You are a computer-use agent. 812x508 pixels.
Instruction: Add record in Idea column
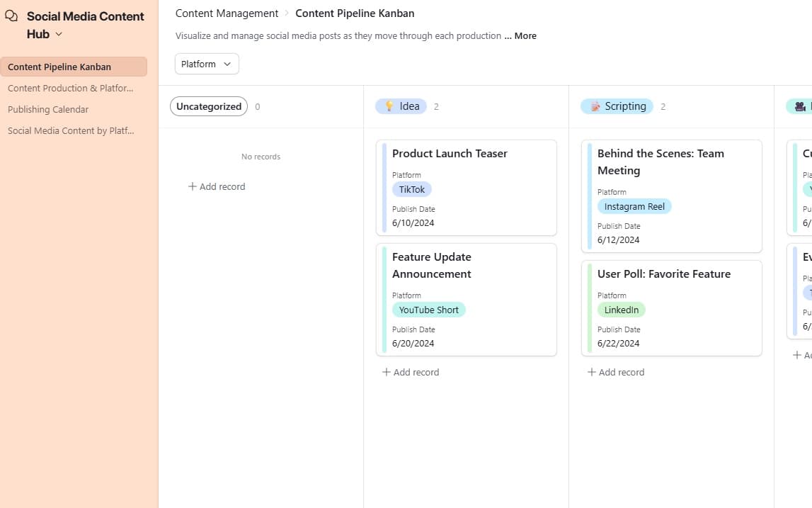click(x=411, y=372)
